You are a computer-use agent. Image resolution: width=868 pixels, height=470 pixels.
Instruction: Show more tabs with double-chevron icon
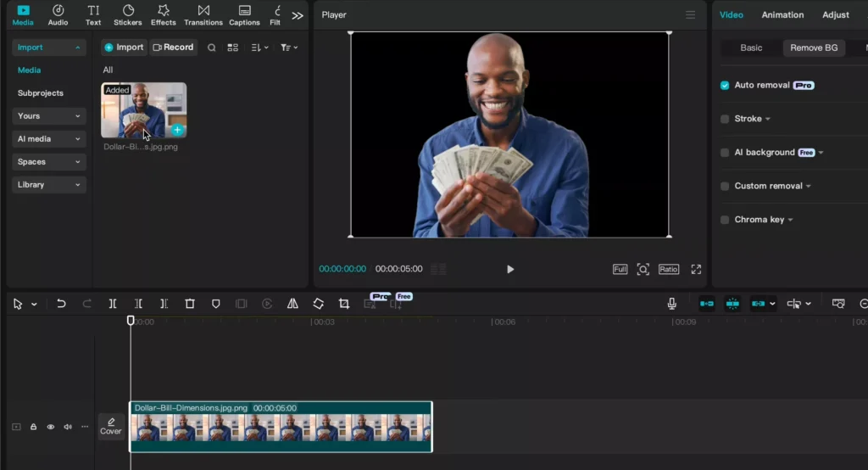pyautogui.click(x=298, y=15)
